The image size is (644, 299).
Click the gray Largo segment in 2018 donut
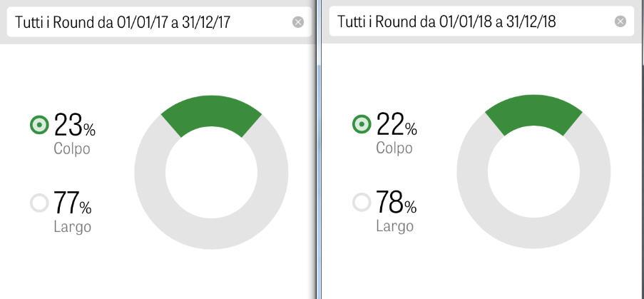(x=533, y=233)
